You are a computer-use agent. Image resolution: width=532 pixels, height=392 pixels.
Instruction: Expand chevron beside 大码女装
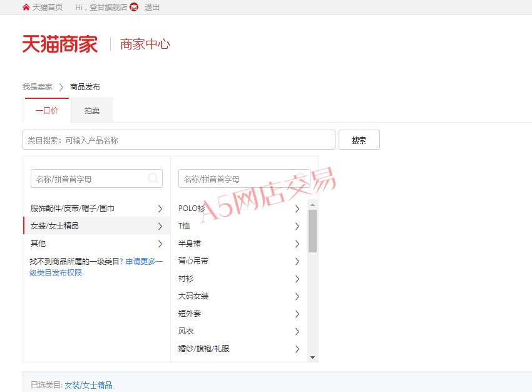tap(297, 296)
